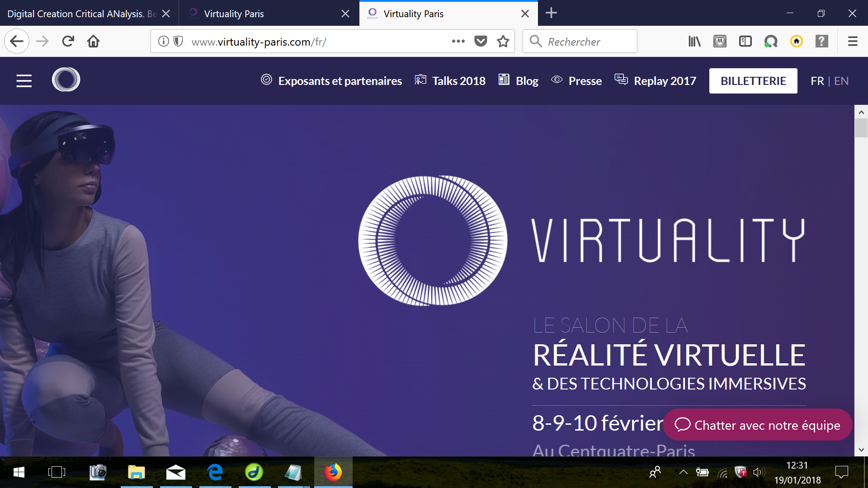
Task: Open the Windows Start menu
Action: coord(19,472)
